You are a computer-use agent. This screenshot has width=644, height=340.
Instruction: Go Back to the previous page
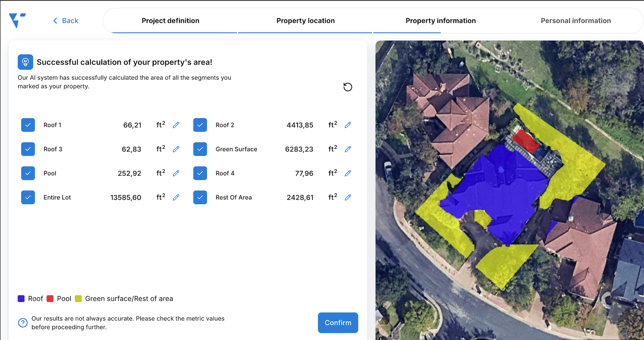66,21
